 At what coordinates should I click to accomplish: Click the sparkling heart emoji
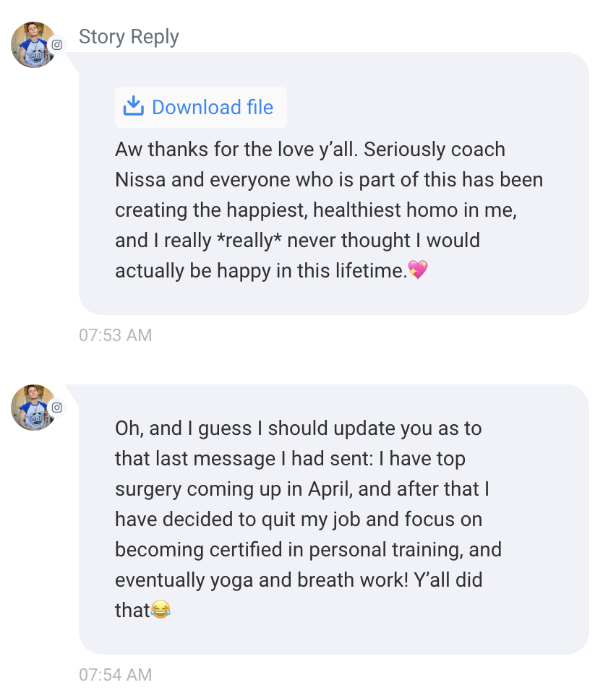point(418,271)
